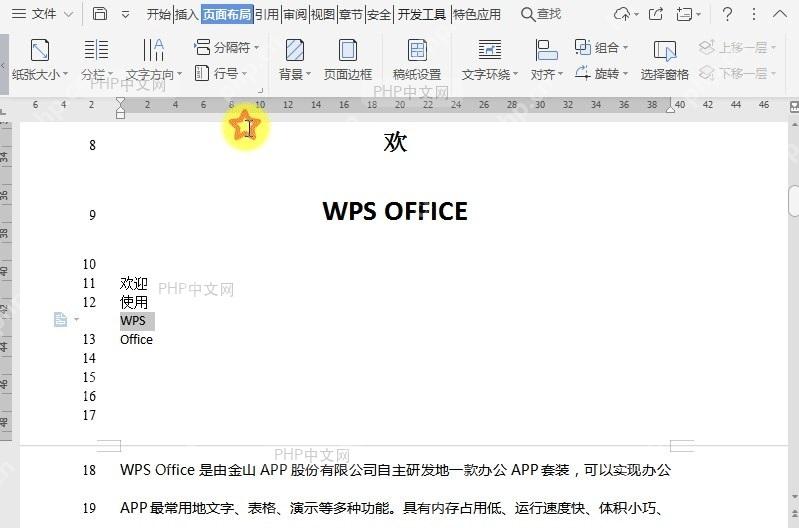Click the Office text on line 13

click(x=136, y=339)
